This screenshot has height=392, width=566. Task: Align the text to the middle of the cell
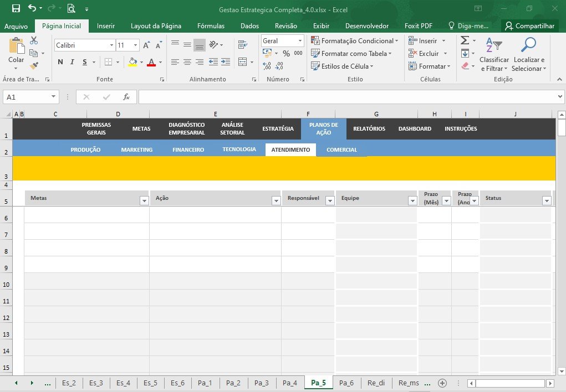187,45
